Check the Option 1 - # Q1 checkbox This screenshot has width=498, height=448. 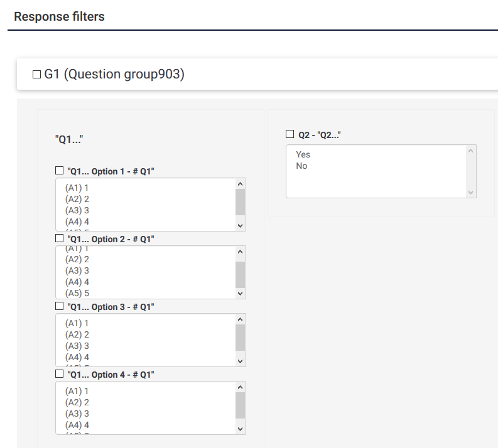tap(59, 171)
